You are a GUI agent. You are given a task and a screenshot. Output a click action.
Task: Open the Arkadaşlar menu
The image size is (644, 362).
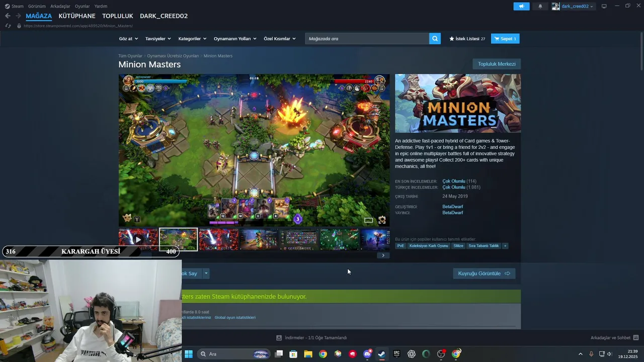[60, 6]
